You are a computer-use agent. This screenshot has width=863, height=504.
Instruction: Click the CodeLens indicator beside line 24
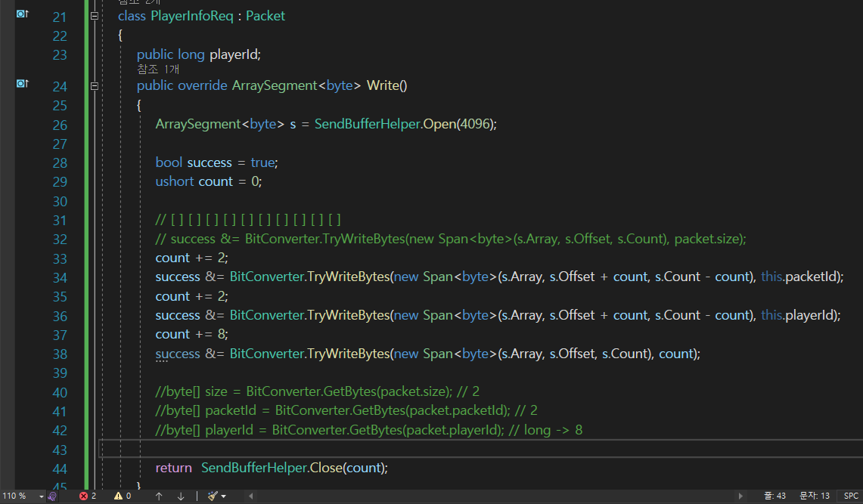[x=21, y=83]
